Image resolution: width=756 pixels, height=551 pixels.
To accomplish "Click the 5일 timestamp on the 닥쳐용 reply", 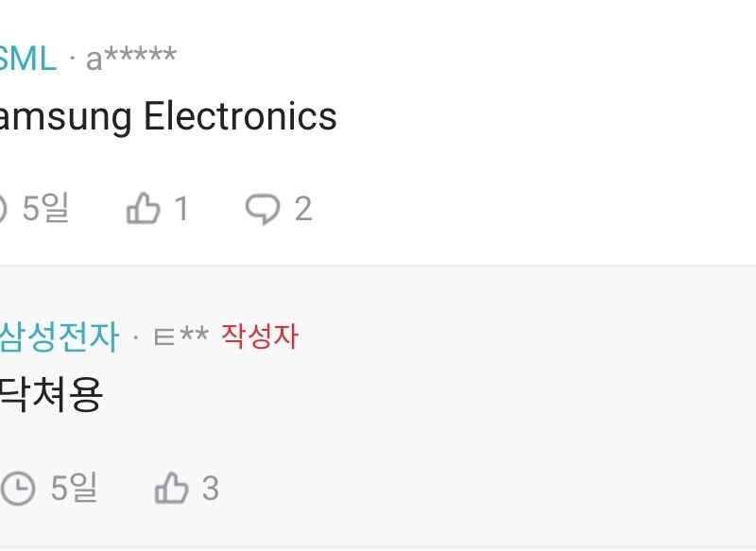I will (74, 489).
